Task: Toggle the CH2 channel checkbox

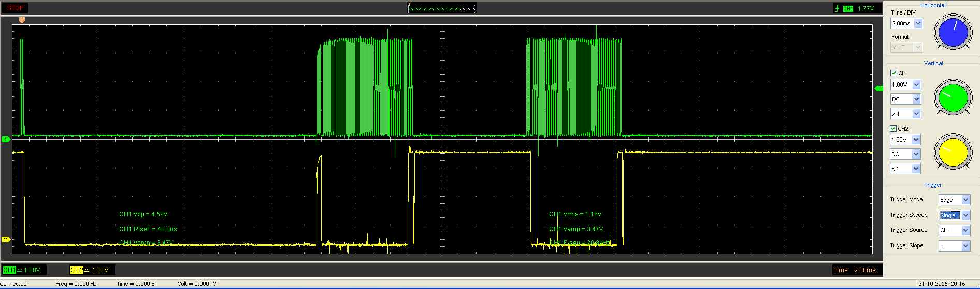Action: 893,128
